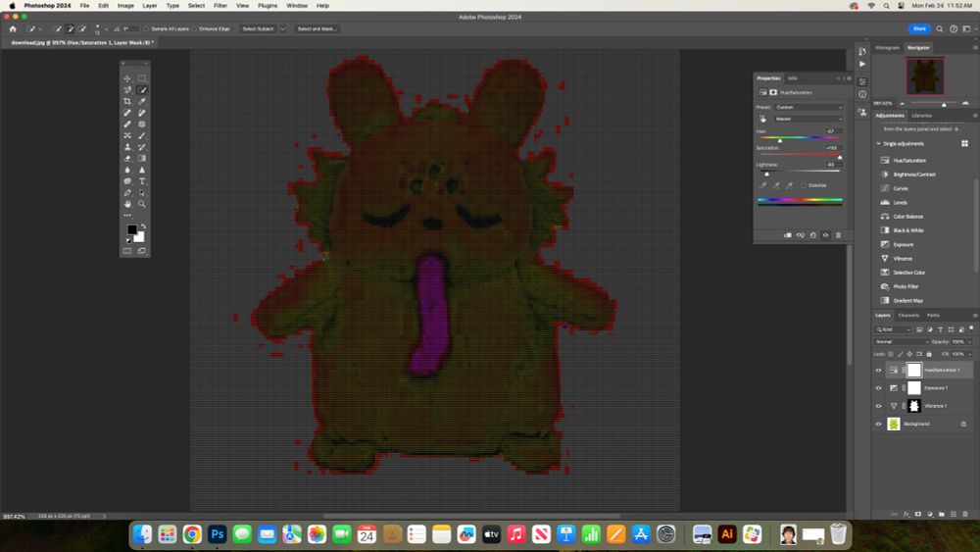Open the Image menu
This screenshot has width=980, height=552.
(125, 6)
